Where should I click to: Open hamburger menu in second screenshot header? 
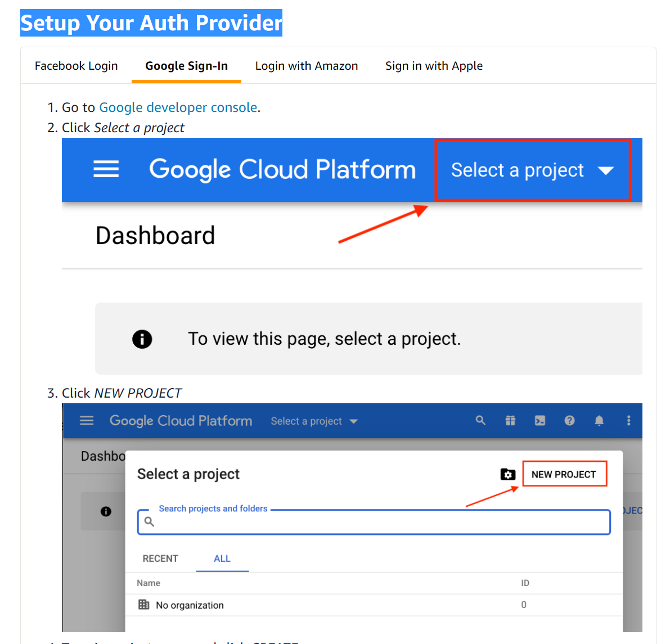(x=87, y=421)
